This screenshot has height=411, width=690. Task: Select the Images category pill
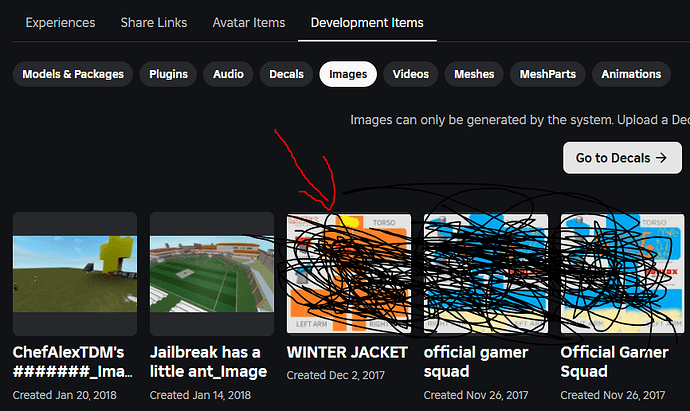348,74
